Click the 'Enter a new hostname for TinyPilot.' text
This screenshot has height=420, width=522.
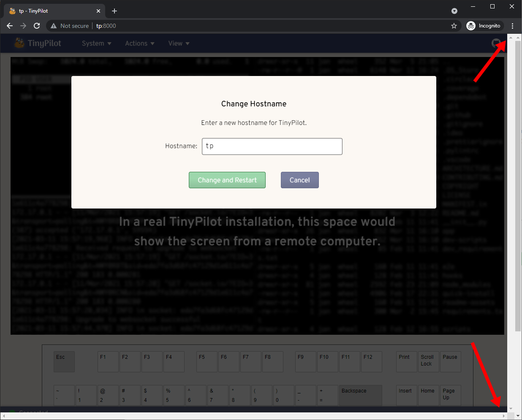pos(254,123)
